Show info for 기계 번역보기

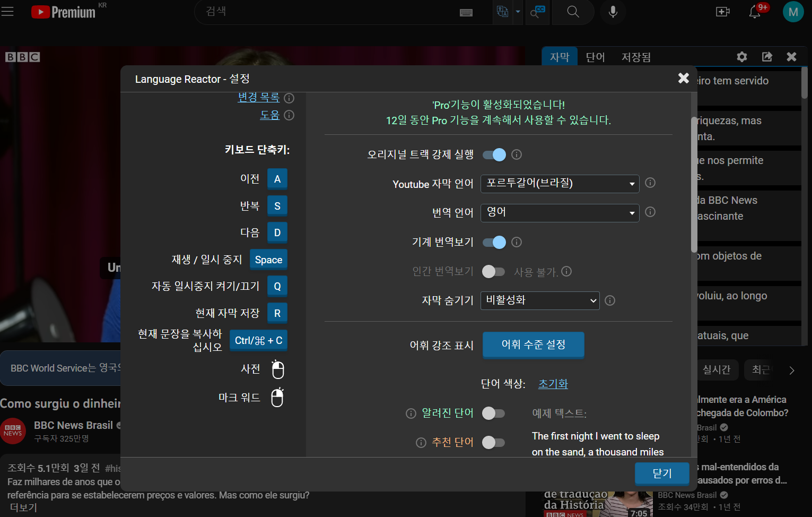(x=517, y=242)
